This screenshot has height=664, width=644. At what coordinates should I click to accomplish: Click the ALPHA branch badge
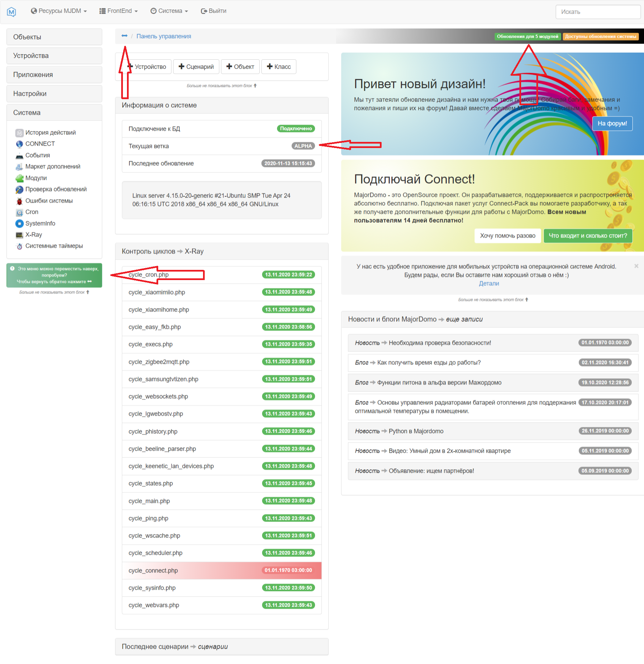pos(303,146)
